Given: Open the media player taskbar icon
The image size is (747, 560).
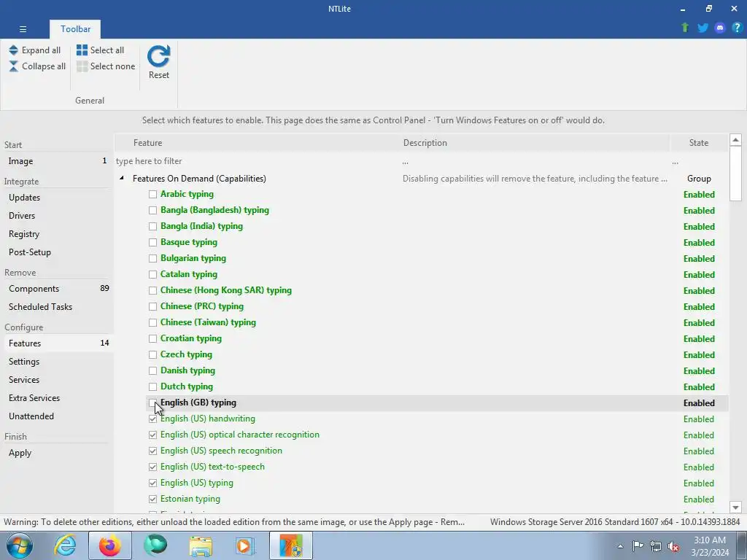Looking at the screenshot, I should point(245,545).
